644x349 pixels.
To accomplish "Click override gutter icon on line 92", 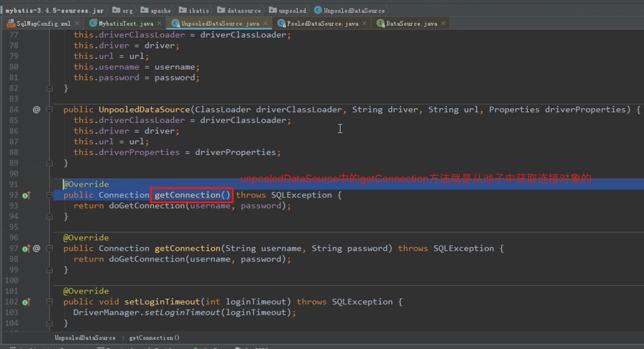I will coord(26,196).
